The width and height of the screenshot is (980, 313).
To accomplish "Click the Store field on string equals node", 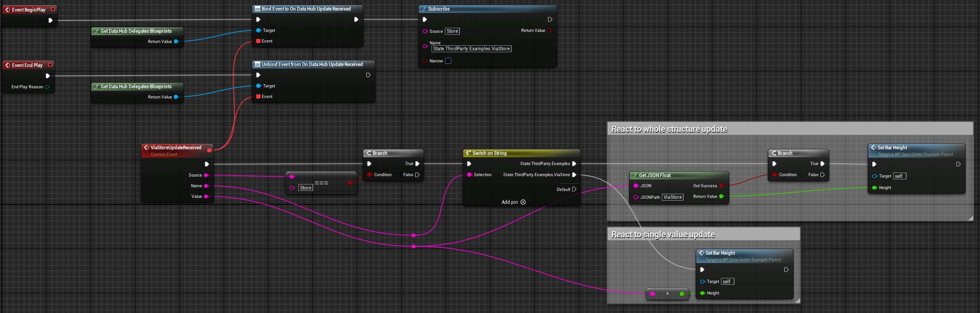I will point(305,188).
